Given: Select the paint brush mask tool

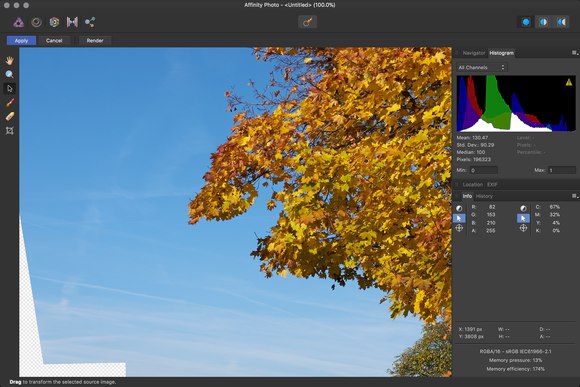Looking at the screenshot, I should [x=10, y=102].
